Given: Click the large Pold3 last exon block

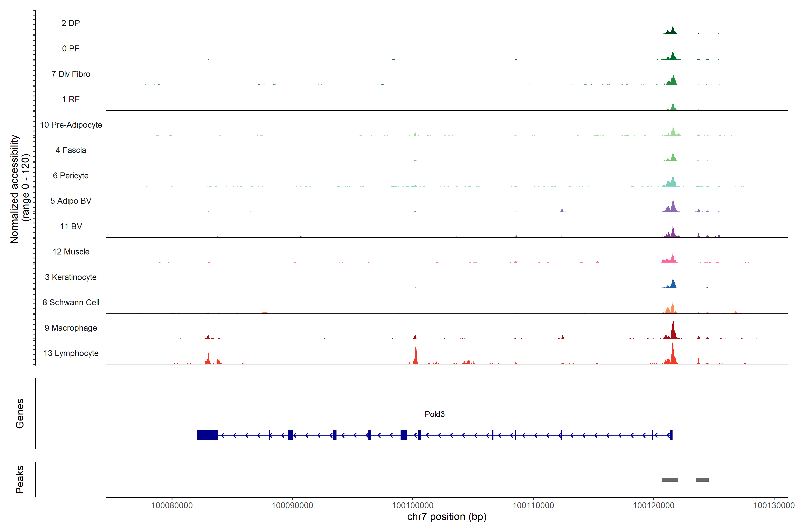Looking at the screenshot, I should [x=207, y=435].
